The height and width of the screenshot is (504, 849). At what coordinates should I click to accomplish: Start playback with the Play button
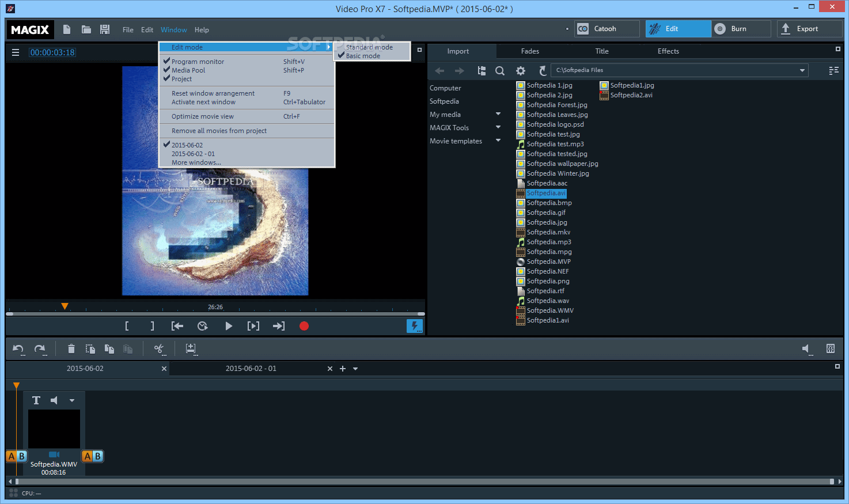[x=229, y=326]
